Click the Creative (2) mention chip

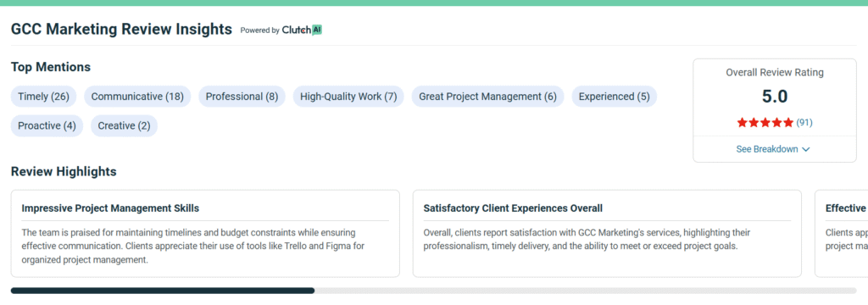click(x=124, y=125)
